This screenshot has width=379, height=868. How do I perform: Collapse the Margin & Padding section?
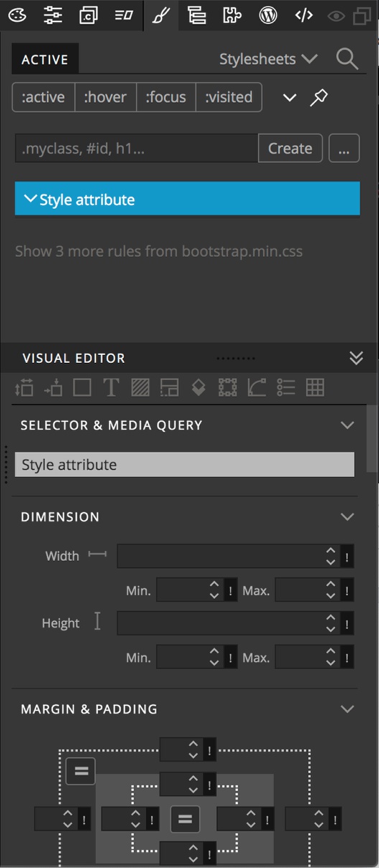click(347, 709)
